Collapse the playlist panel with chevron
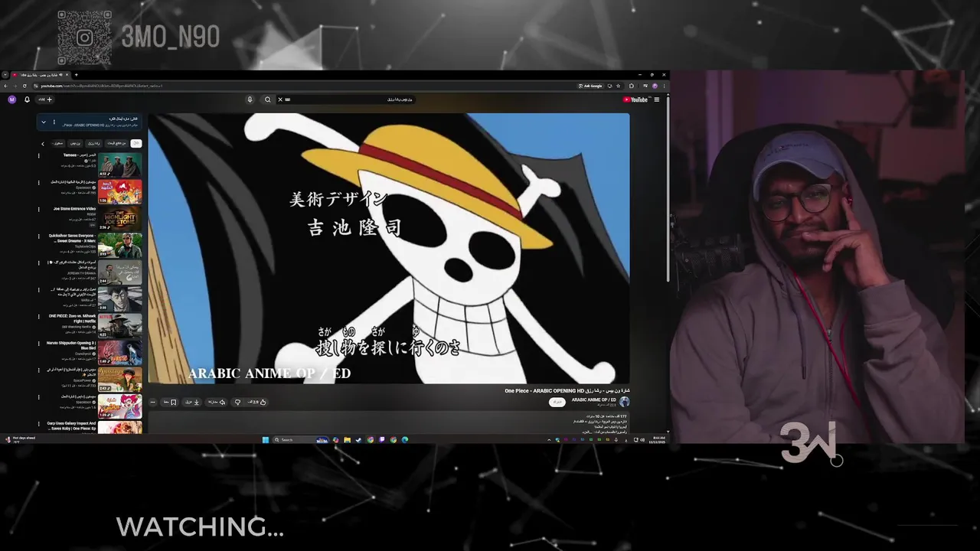 pos(44,122)
